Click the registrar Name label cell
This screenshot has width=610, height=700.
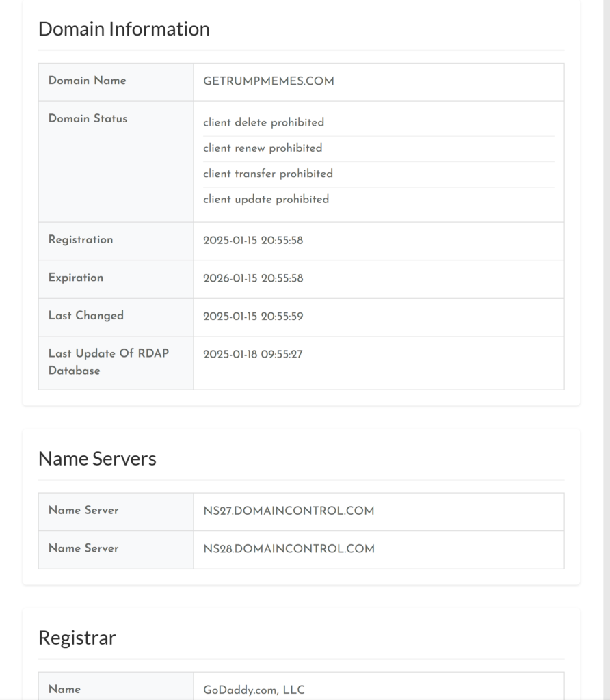(116, 686)
